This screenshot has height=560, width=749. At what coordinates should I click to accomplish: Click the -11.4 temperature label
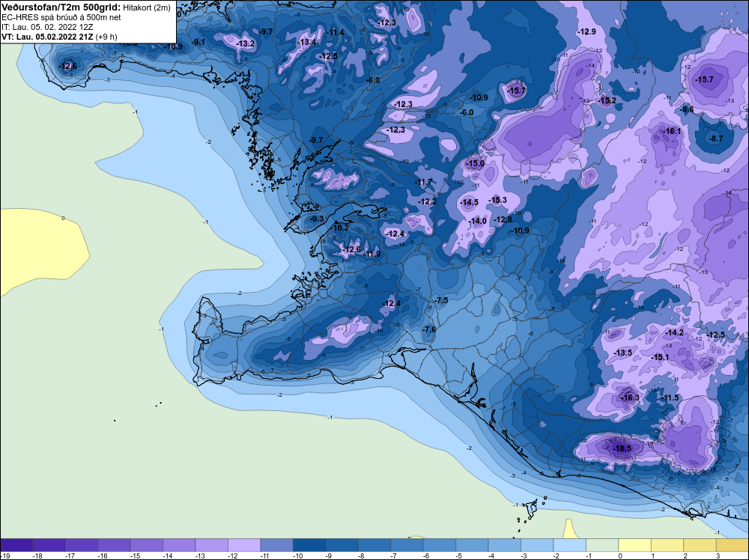pos(335,32)
